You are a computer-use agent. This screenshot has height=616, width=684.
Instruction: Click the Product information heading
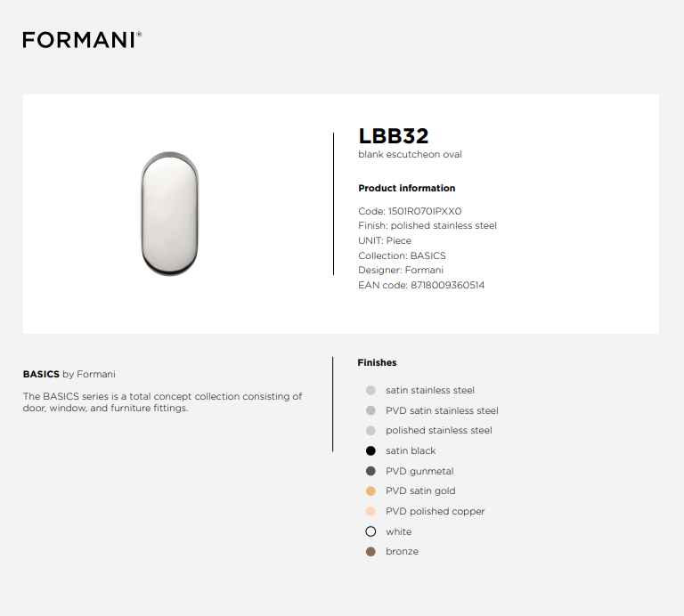click(406, 188)
